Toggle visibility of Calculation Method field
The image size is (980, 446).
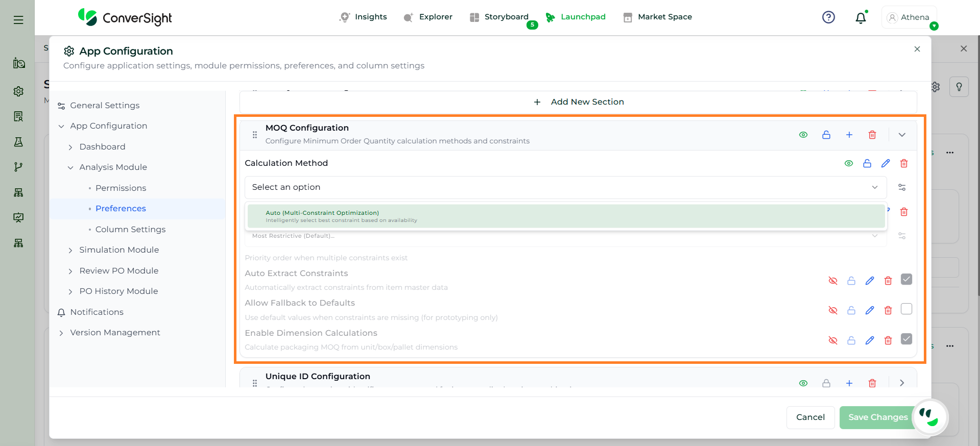[849, 163]
